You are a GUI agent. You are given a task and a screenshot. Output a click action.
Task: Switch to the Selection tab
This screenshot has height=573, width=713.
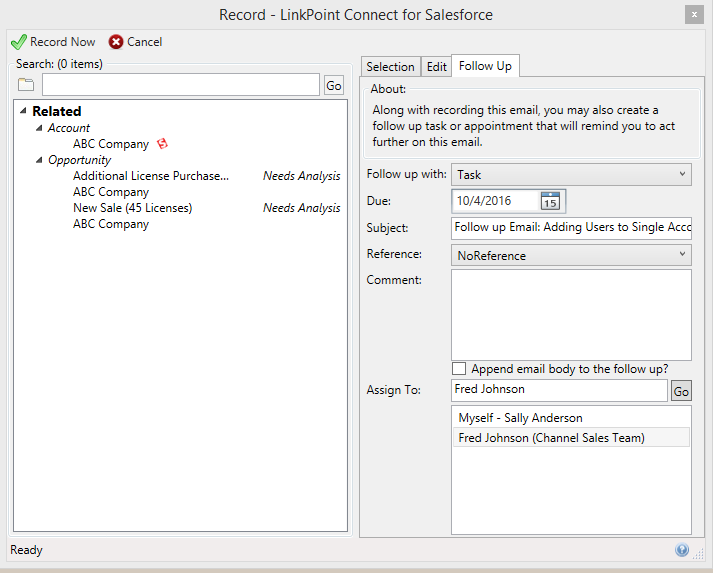click(390, 67)
